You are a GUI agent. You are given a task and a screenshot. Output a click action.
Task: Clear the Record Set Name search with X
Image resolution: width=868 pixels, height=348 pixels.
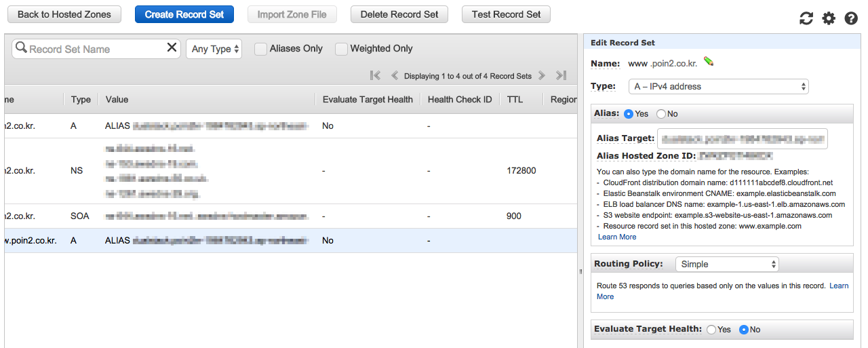(x=172, y=48)
